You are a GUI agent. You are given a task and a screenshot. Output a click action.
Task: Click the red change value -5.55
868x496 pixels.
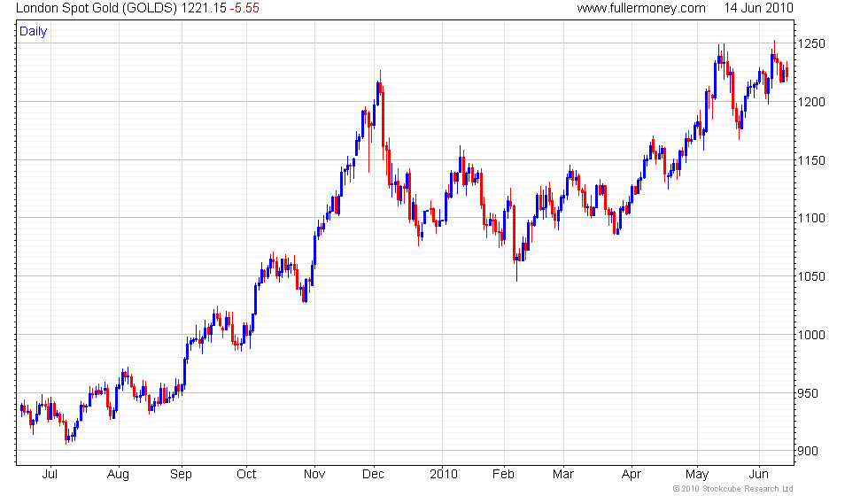coord(244,8)
